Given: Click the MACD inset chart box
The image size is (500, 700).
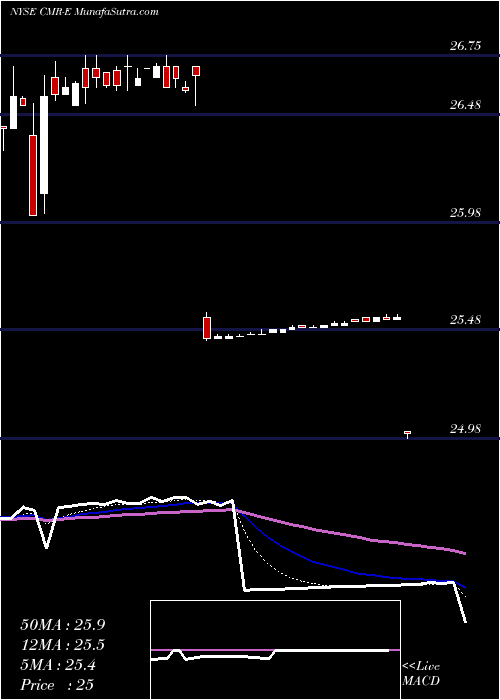Looking at the screenshot, I should pos(275,650).
